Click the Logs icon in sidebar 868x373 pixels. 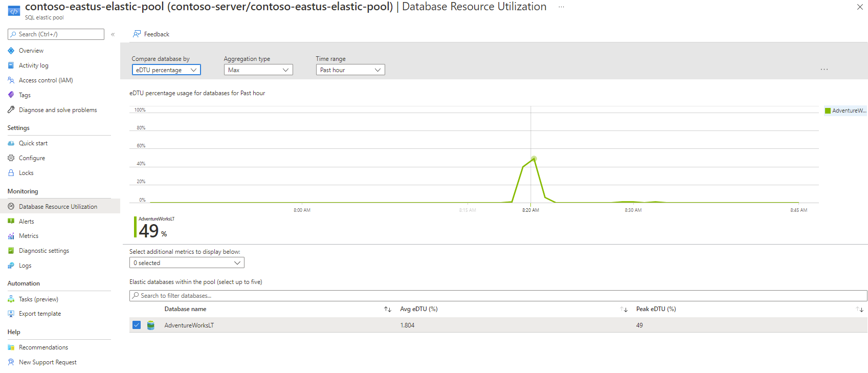point(11,266)
